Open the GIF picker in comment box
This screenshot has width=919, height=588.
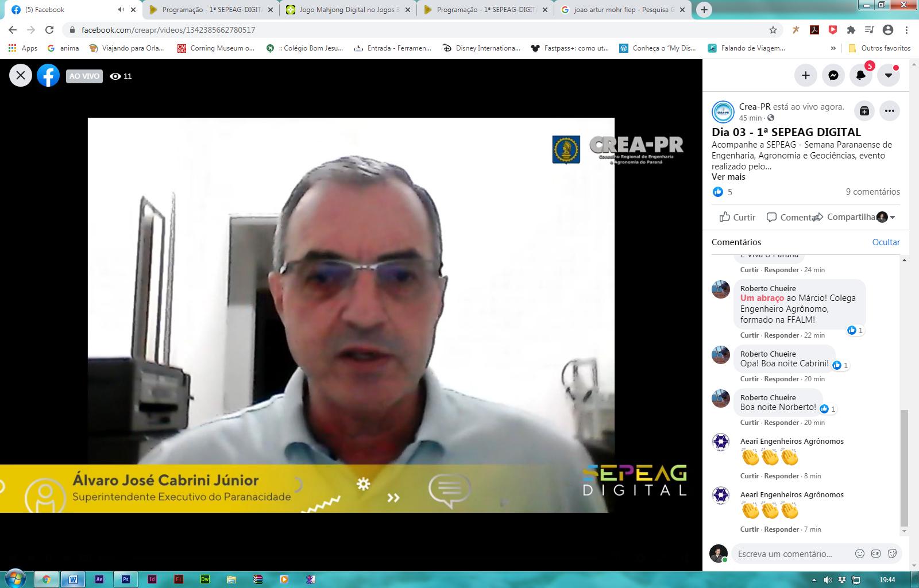[876, 554]
